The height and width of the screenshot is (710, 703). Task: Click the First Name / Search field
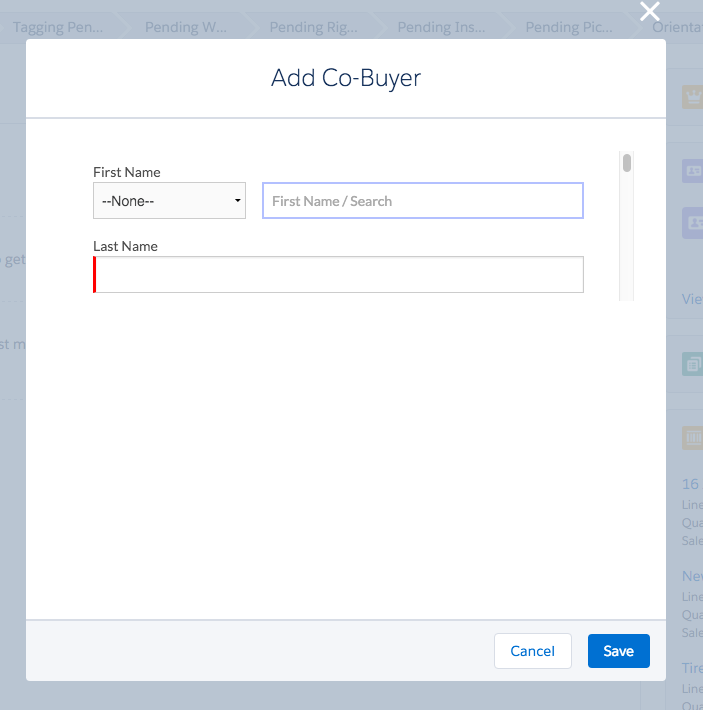[x=422, y=201]
